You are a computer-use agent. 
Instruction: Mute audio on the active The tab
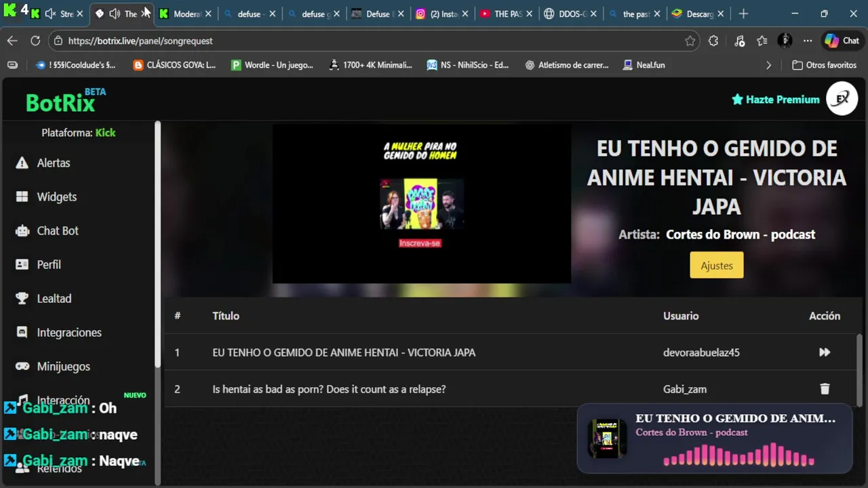115,14
